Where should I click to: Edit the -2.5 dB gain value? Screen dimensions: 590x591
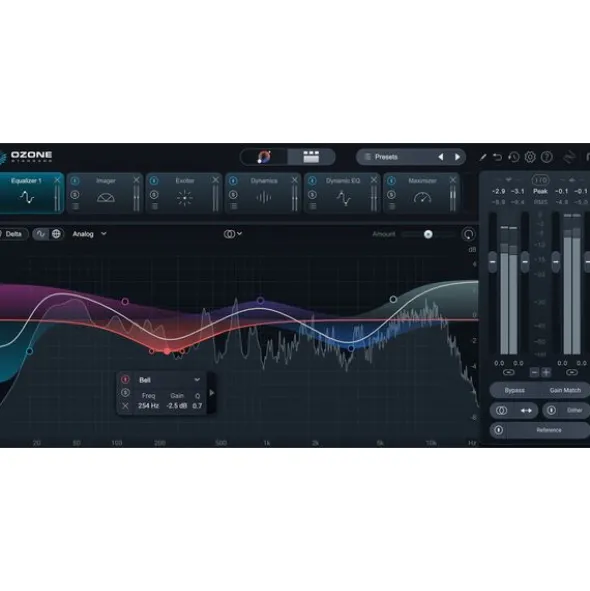coord(177,406)
